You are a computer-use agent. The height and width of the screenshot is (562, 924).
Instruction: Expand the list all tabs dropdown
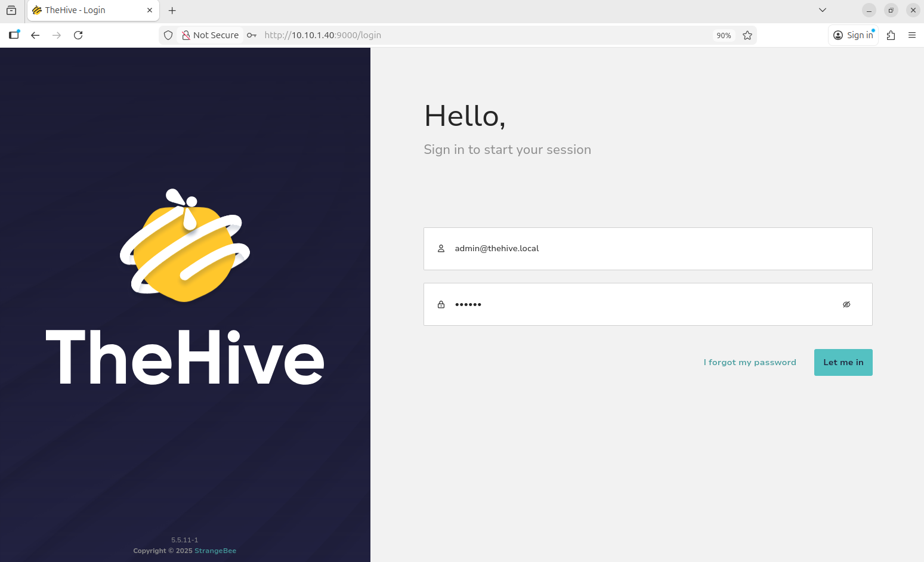822,10
